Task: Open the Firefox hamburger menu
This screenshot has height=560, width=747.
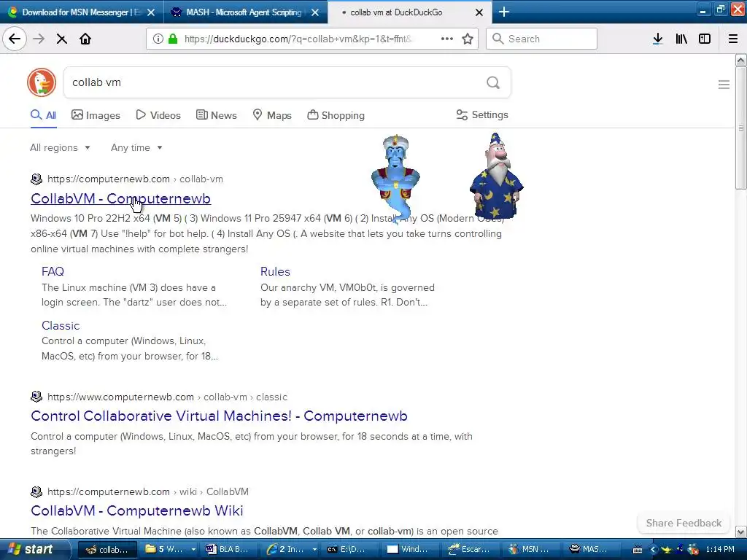Action: [733, 39]
